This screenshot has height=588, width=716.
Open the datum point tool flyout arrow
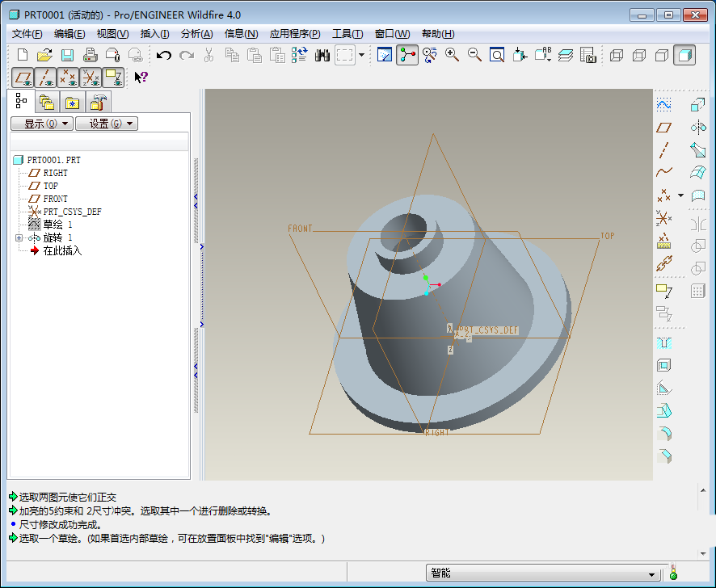680,195
